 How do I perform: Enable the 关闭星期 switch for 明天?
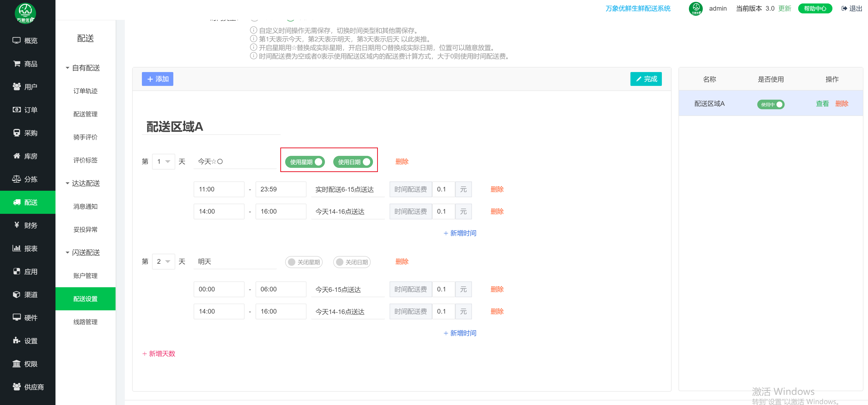pos(304,262)
